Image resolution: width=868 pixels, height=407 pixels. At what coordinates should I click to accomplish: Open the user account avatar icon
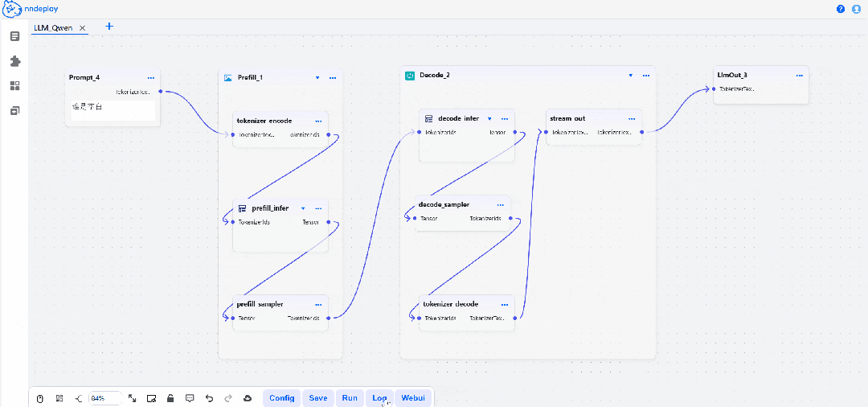tap(856, 9)
